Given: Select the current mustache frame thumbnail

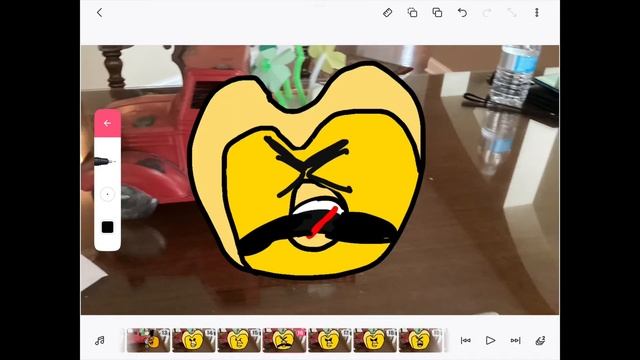Looking at the screenshot, I should [x=284, y=340].
